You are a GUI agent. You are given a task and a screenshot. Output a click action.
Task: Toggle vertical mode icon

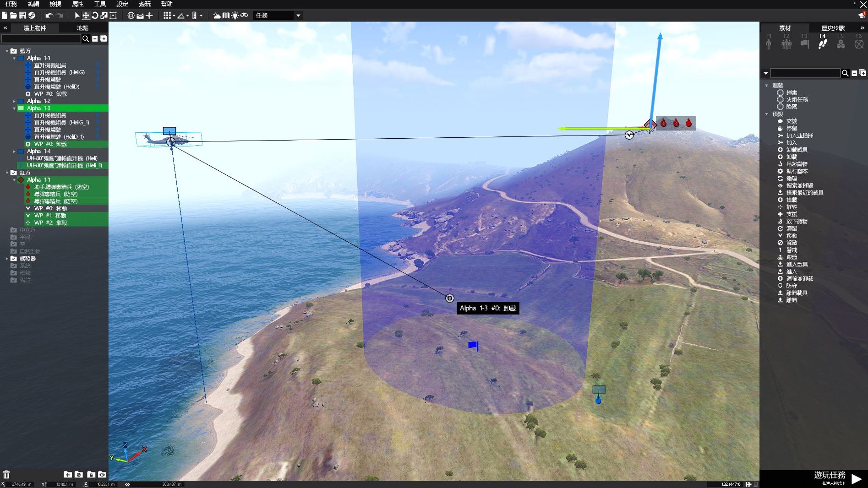[x=149, y=15]
